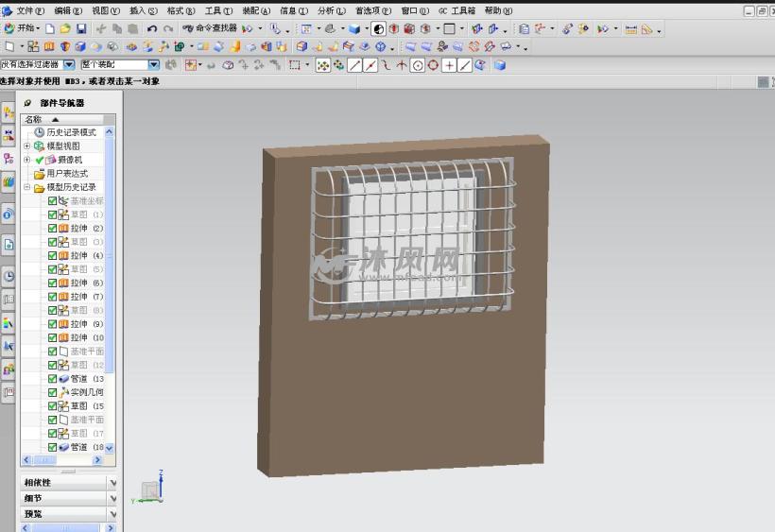Screen dimensions: 775x532
Task: Uncheck the 草图 (15) feature checkbox
Action: tap(52, 406)
